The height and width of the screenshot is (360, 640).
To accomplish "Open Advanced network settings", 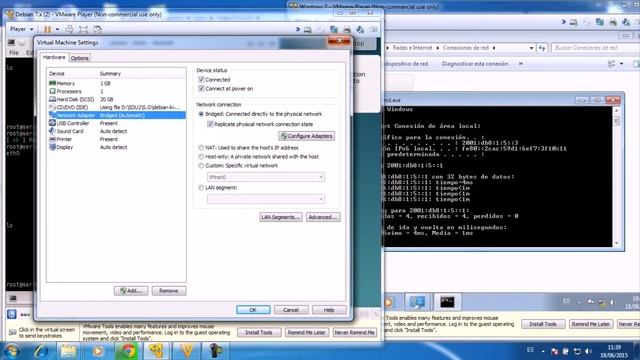I will point(323,217).
